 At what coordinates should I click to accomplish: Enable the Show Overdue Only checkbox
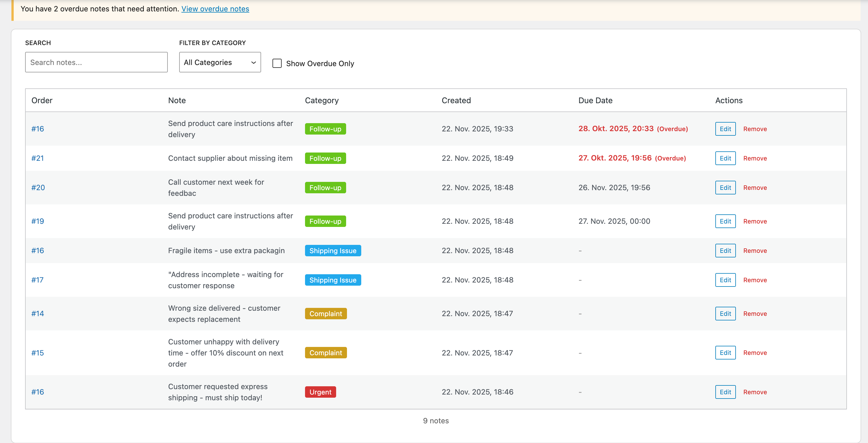(x=277, y=63)
